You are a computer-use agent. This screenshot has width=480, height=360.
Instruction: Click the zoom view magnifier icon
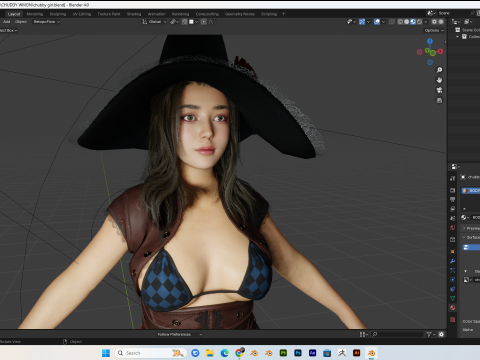pyautogui.click(x=439, y=70)
